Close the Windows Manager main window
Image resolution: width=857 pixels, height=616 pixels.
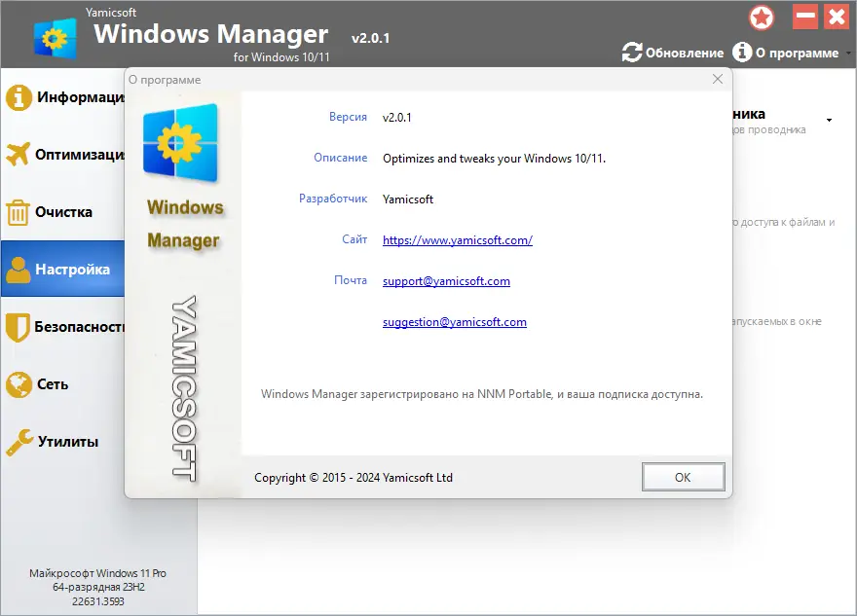[837, 17]
